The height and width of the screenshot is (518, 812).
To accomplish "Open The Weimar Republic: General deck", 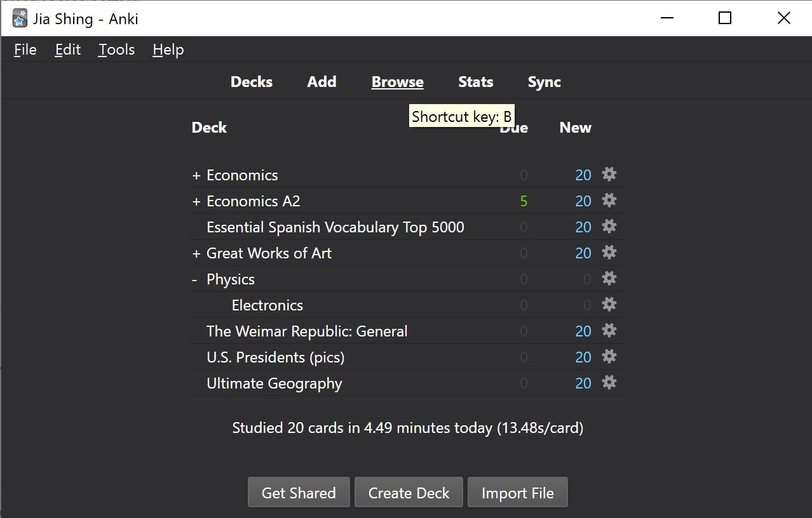I will coord(307,331).
